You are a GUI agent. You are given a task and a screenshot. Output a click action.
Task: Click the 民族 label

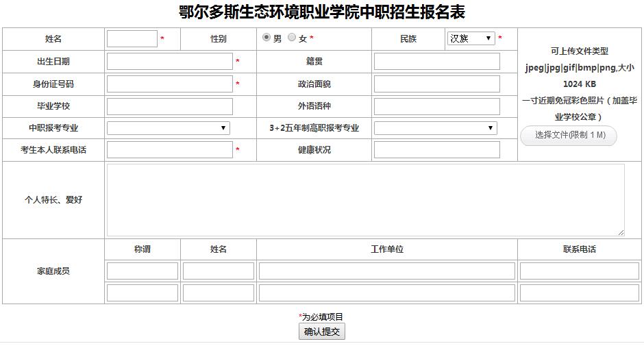point(408,38)
